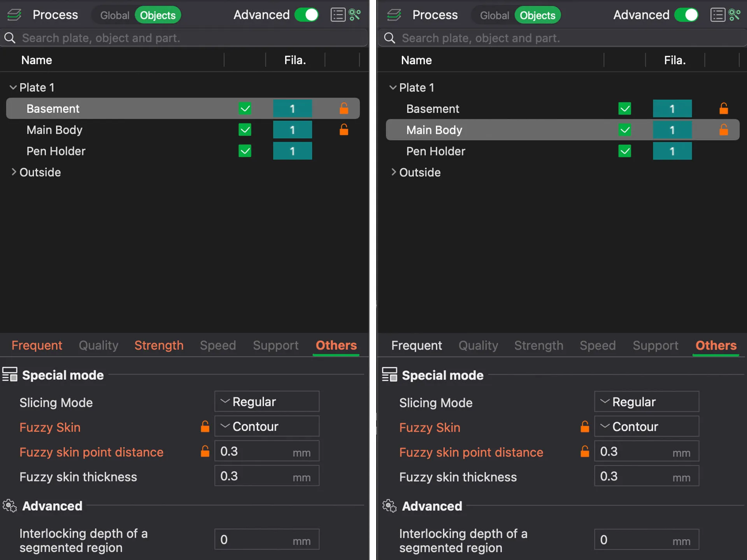Image resolution: width=747 pixels, height=560 pixels.
Task: Click Basement filament swatch 1, left panel
Action: pyautogui.click(x=292, y=108)
